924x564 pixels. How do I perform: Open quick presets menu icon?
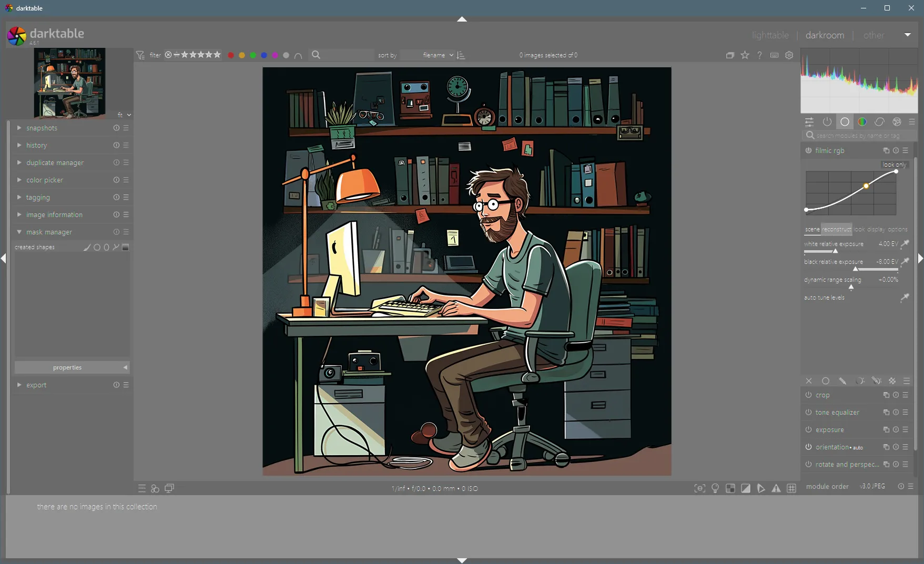142,489
